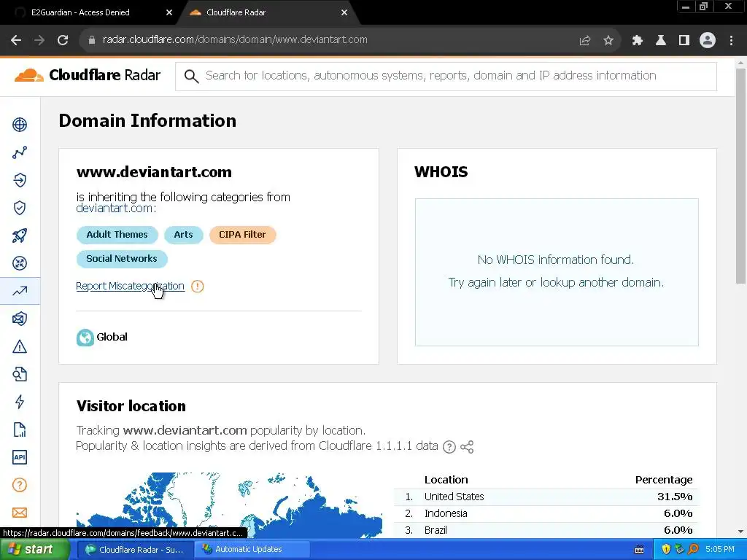Viewport: 747px width, 560px height.
Task: Follow the deviantart.com link
Action: pyautogui.click(x=115, y=209)
